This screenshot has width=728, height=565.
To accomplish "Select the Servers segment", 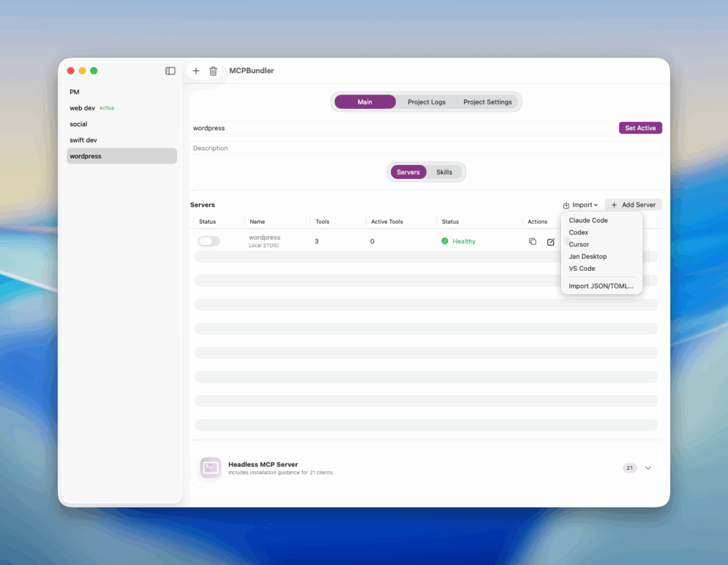I will 408,172.
